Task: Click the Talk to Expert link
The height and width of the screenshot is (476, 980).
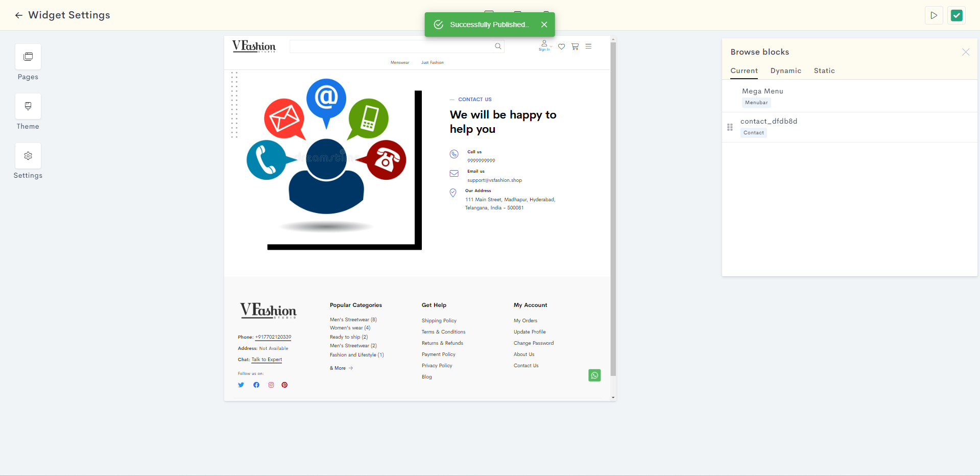Action: tap(267, 360)
